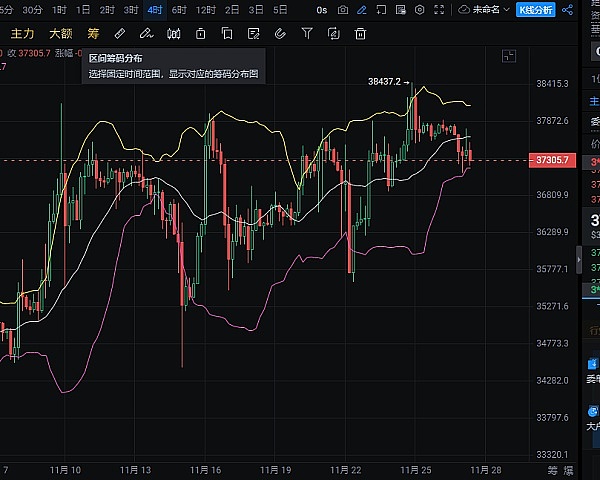
Task: Click the 37305.7 current price label
Action: (x=552, y=160)
